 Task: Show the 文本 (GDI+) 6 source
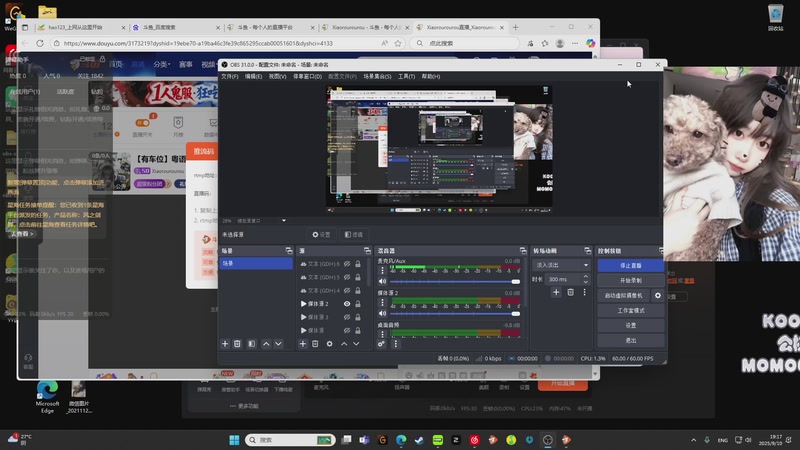point(347,264)
